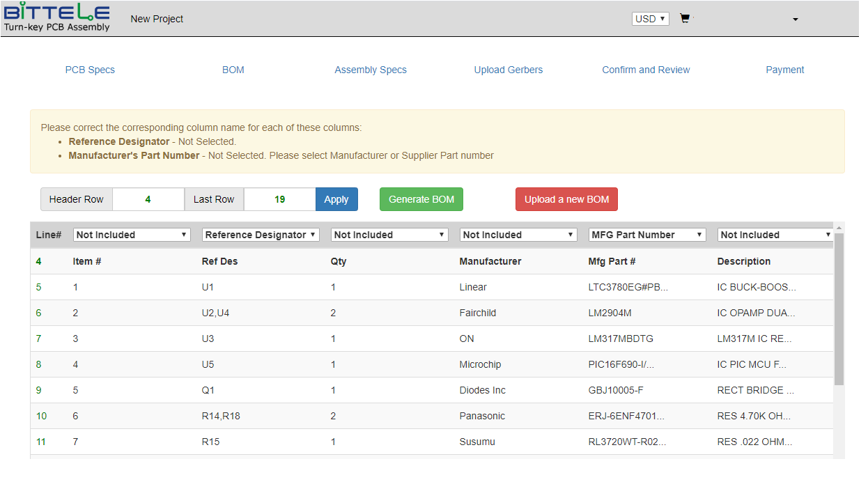Click part number 'ERJ-6ENF4701...'
Image resolution: width=868 pixels, height=482 pixels.
[x=626, y=416]
